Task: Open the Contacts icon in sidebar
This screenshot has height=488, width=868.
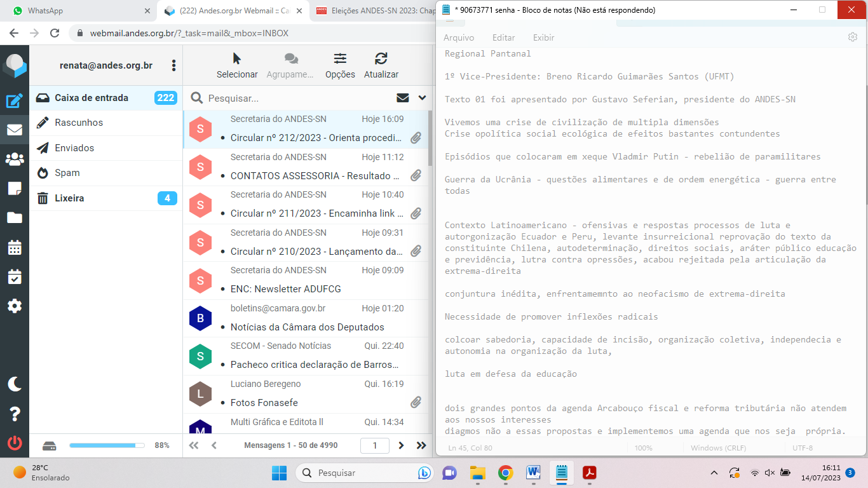Action: click(x=14, y=159)
